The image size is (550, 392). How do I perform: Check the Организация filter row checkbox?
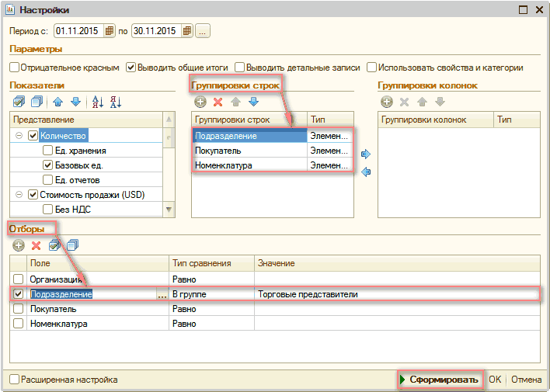[18, 279]
